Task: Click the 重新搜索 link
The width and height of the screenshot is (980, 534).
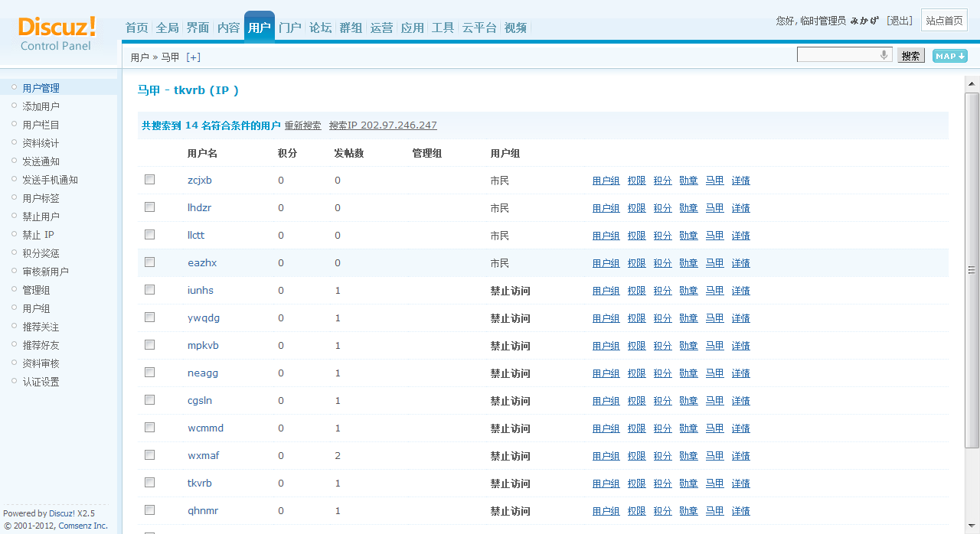Action: coord(303,125)
